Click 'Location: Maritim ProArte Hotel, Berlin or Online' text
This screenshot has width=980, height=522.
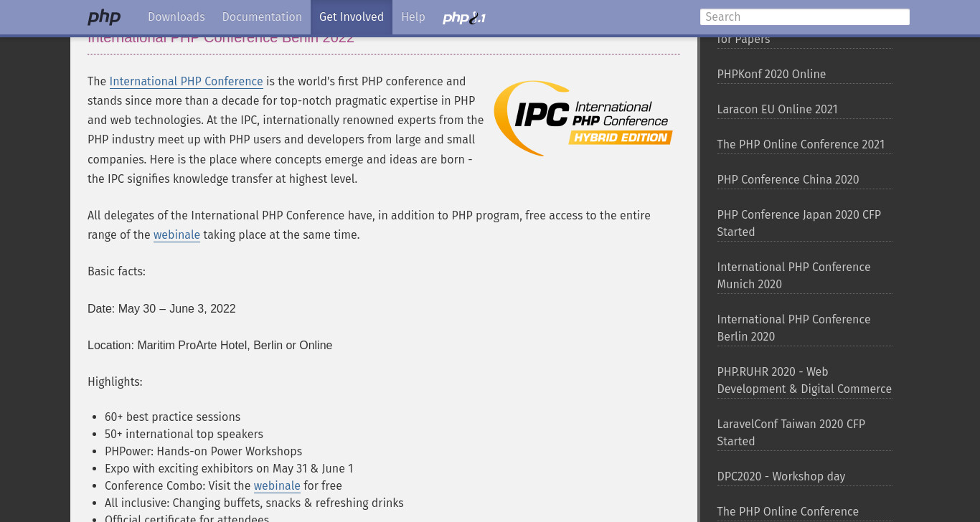[x=210, y=346]
